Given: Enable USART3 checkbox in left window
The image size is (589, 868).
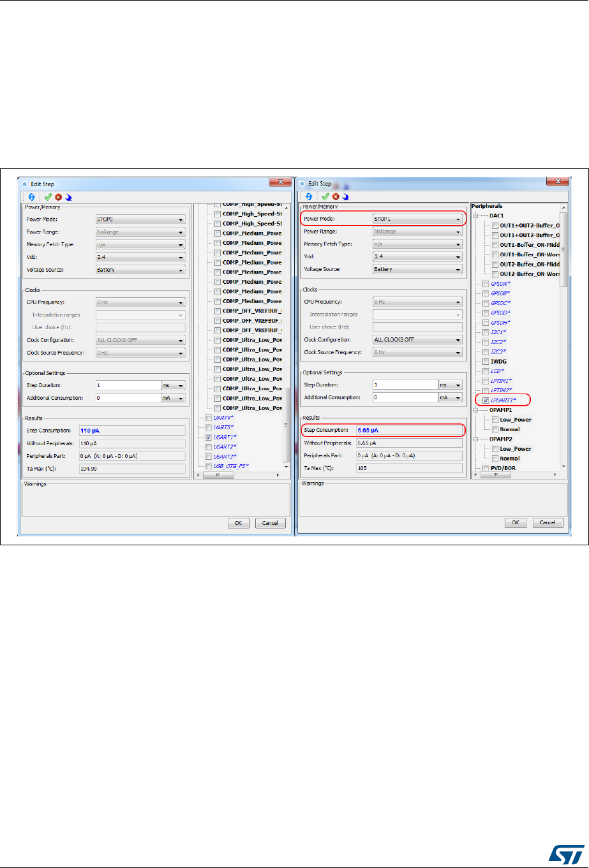Looking at the screenshot, I should point(209,457).
